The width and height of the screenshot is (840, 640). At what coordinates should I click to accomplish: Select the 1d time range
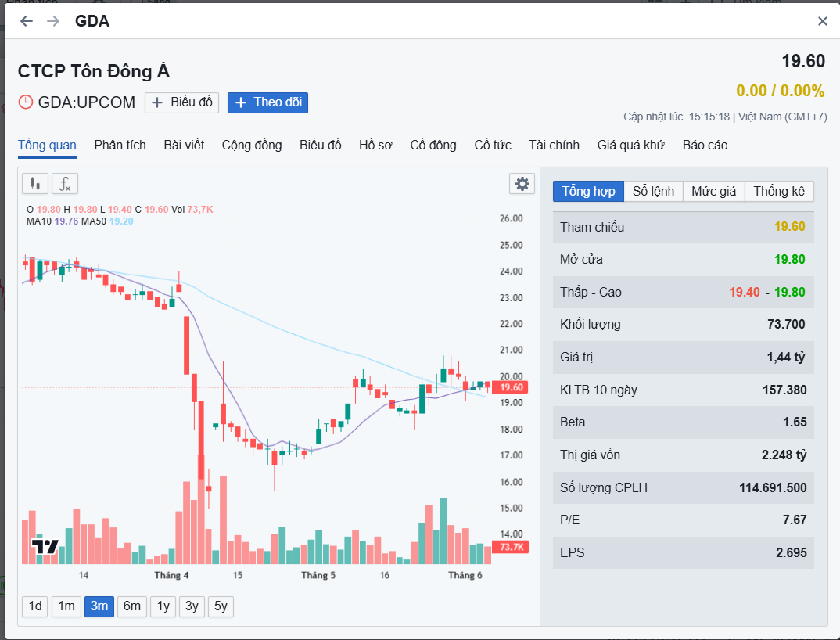(35, 606)
